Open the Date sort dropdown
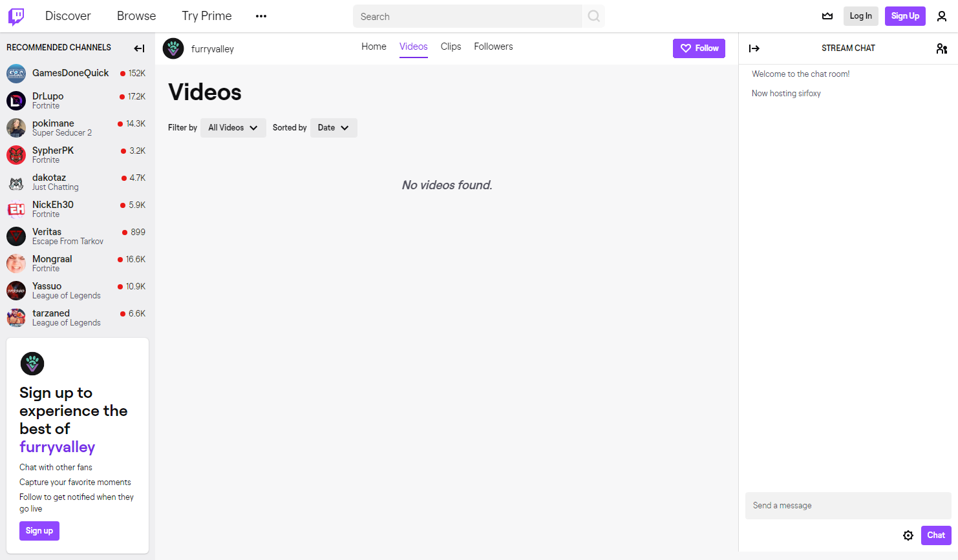Screen dimensions: 958x560 [334, 128]
